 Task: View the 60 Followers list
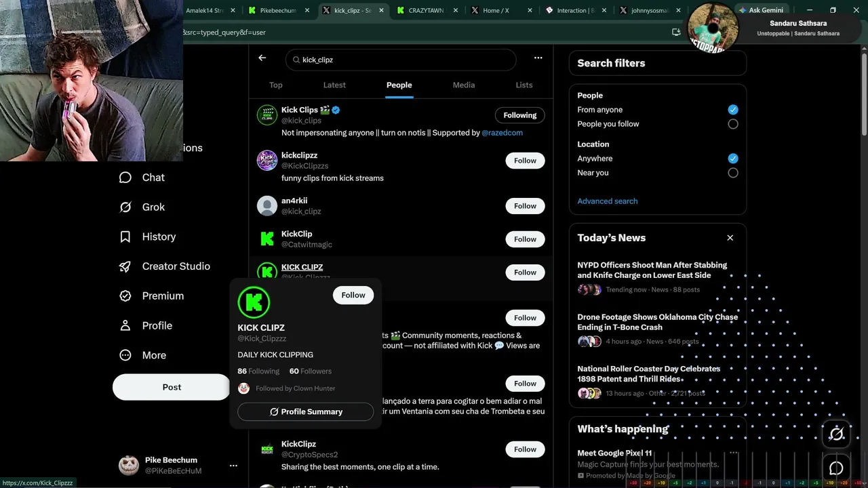click(x=311, y=371)
